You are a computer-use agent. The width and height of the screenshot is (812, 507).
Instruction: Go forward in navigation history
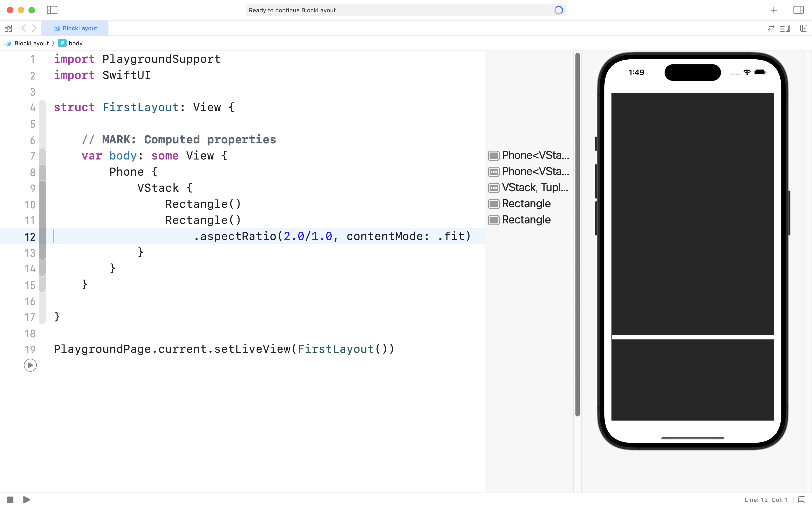click(34, 28)
